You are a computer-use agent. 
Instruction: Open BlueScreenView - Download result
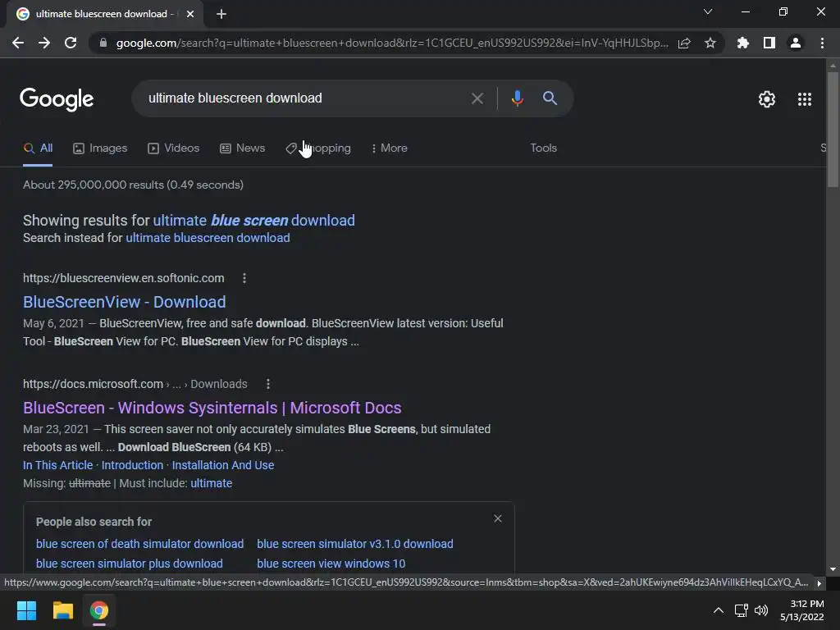[x=125, y=302]
